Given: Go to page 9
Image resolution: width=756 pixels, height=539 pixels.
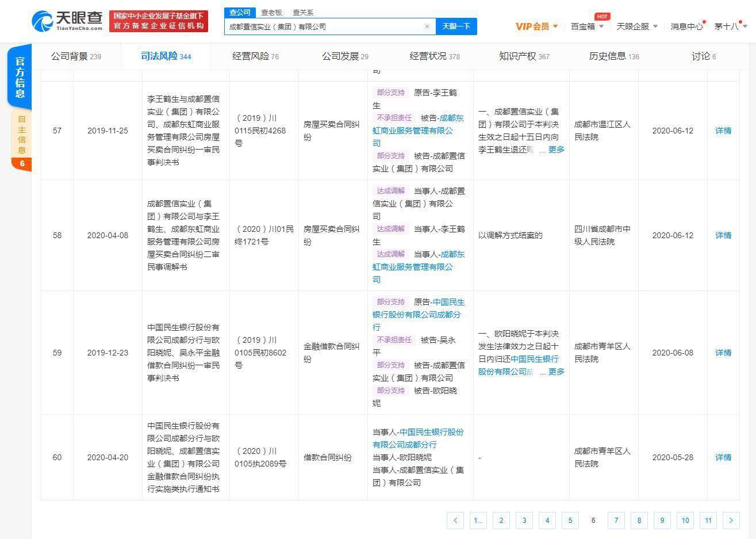Looking at the screenshot, I should pos(662,520).
